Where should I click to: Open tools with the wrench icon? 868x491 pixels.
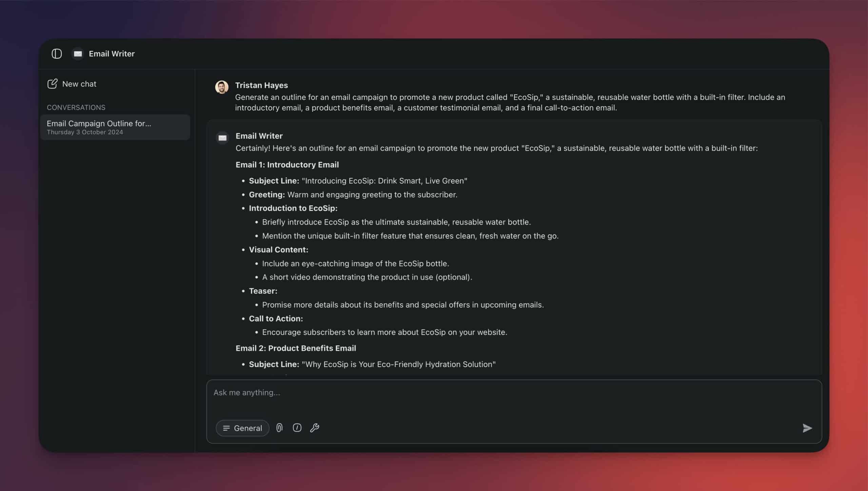coord(315,428)
